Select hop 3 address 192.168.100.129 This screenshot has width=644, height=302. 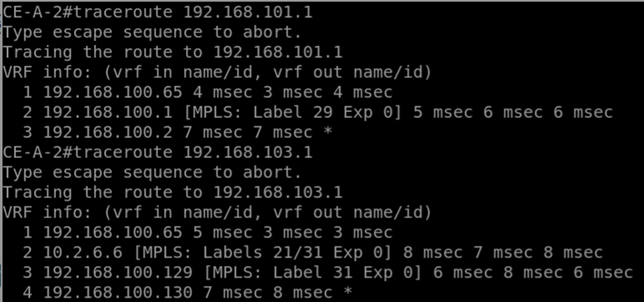[117, 273]
